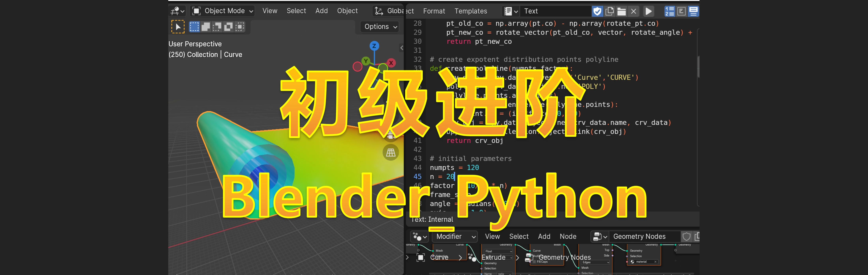Image resolution: width=868 pixels, height=275 pixels.
Task: Enable the shield fake-user toggle for the text
Action: (x=597, y=11)
